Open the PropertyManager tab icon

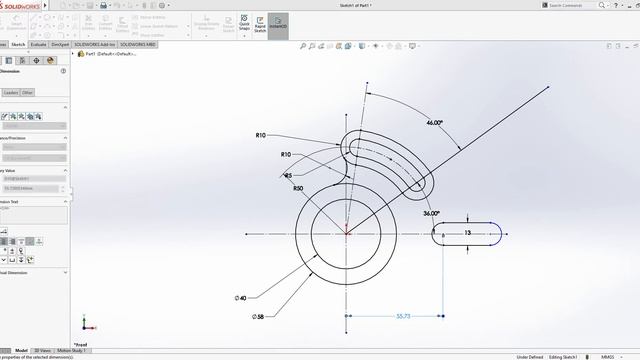click(x=9, y=60)
